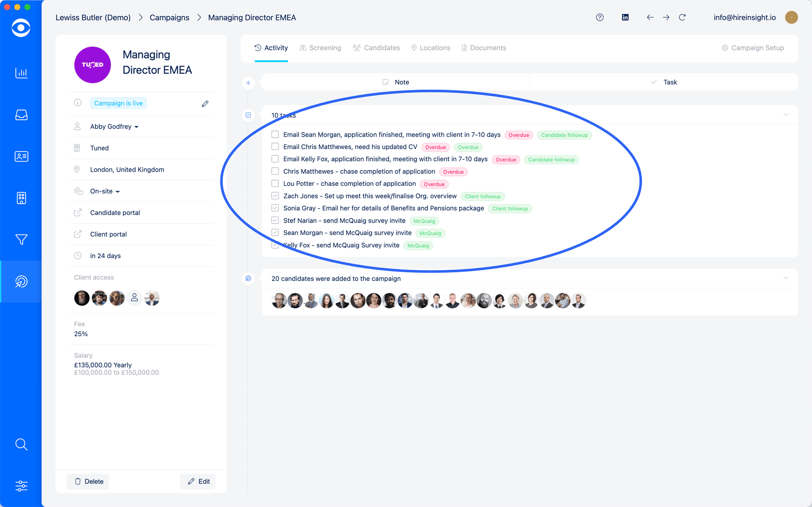Click the refresh arrow icon
The image size is (812, 507).
[x=682, y=17]
